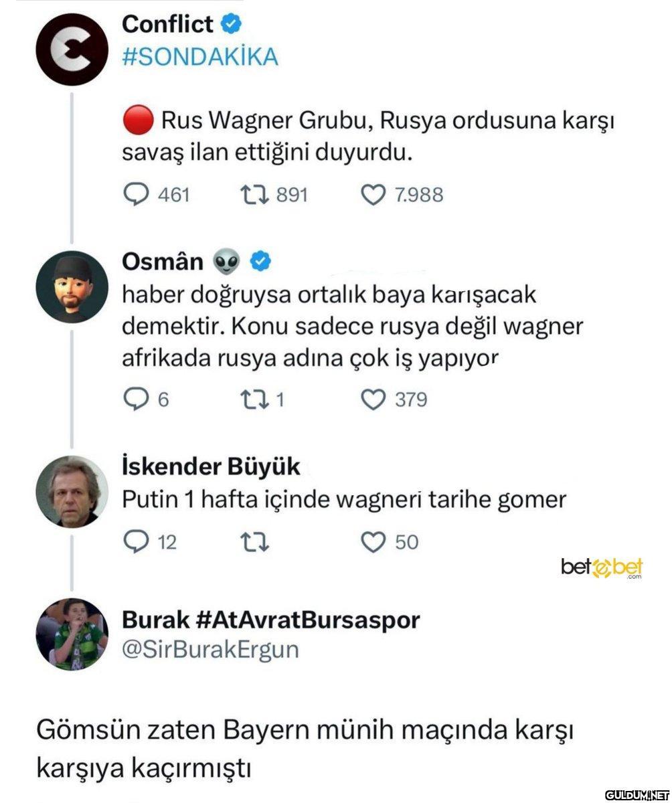Screen dimensions: 672x803
Task: Open replies on İskender Büyük's tweet
Action: tap(137, 541)
